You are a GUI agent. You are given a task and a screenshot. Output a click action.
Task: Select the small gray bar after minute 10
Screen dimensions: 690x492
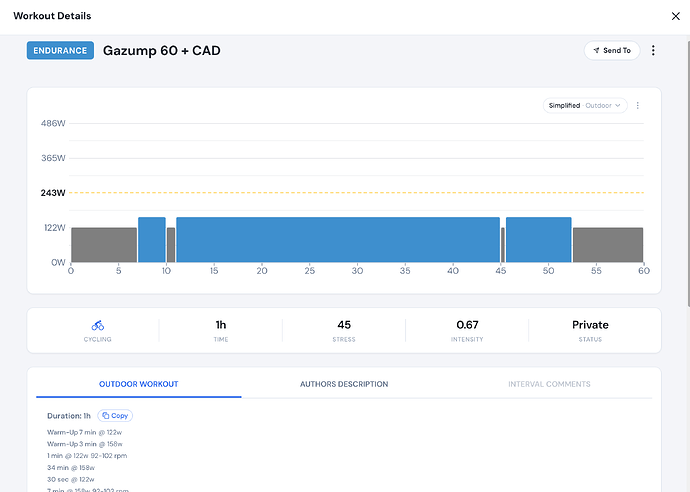[x=171, y=245]
